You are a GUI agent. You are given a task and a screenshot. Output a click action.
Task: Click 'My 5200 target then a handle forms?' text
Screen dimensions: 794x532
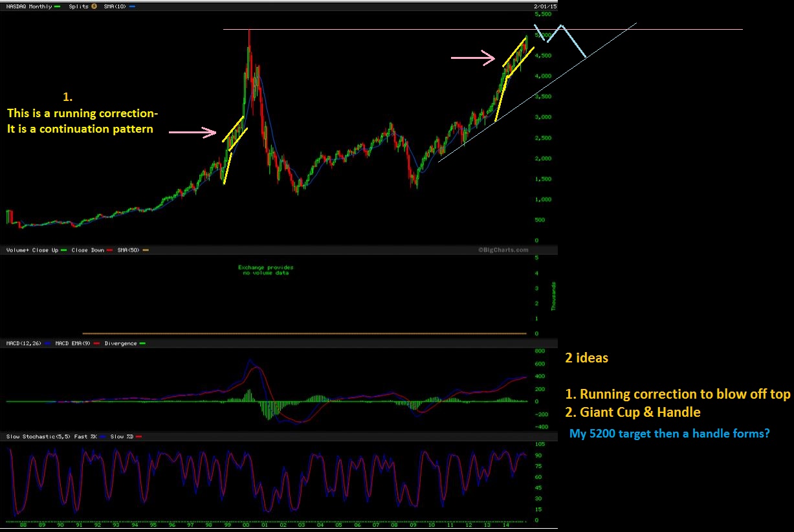pyautogui.click(x=669, y=434)
